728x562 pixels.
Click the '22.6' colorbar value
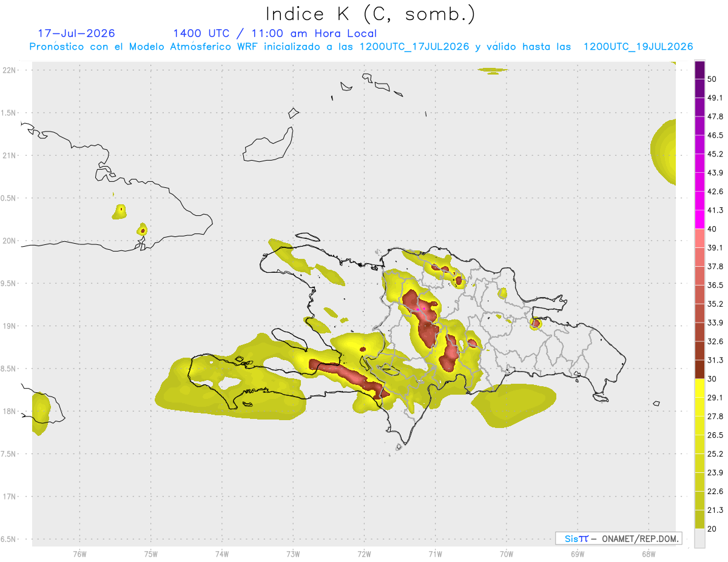[x=715, y=491]
